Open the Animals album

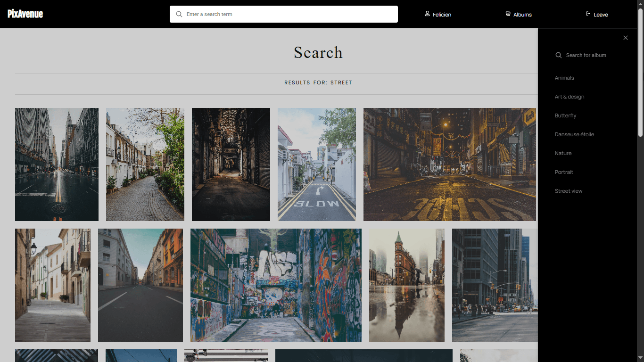click(564, 78)
